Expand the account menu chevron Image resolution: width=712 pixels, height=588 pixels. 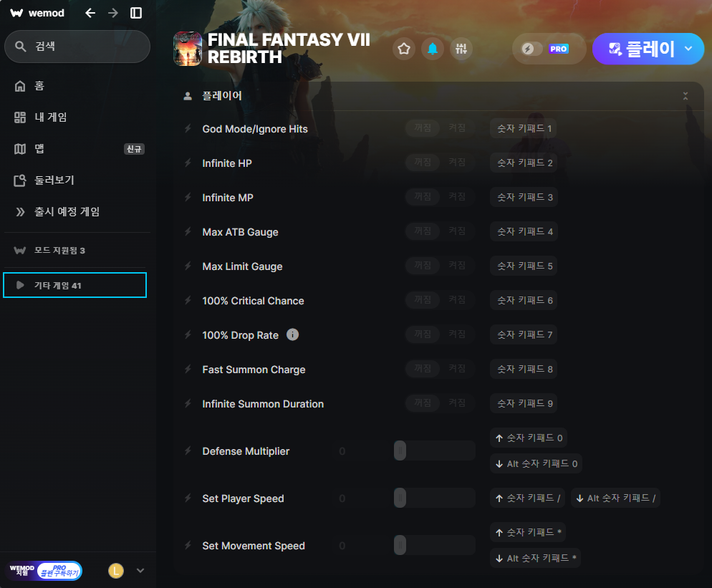point(140,571)
